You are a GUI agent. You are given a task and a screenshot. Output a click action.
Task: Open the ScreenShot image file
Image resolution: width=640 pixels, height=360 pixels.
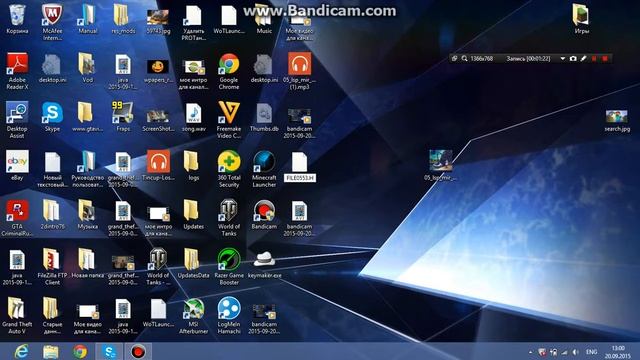158,120
